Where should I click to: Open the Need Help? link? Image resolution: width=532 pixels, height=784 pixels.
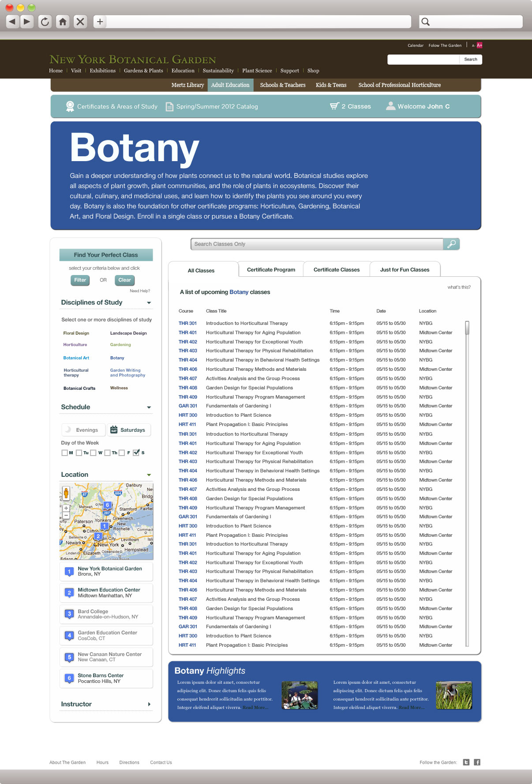[x=140, y=291]
